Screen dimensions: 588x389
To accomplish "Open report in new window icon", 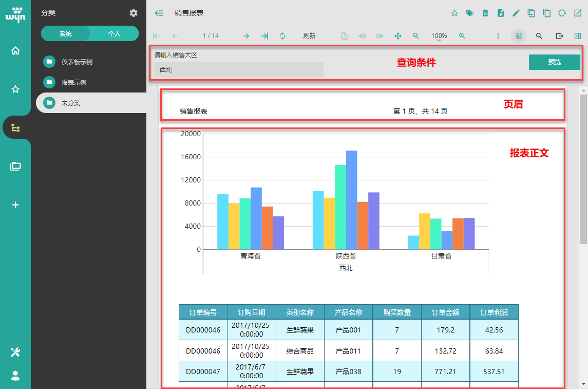I will pyautogui.click(x=577, y=13).
